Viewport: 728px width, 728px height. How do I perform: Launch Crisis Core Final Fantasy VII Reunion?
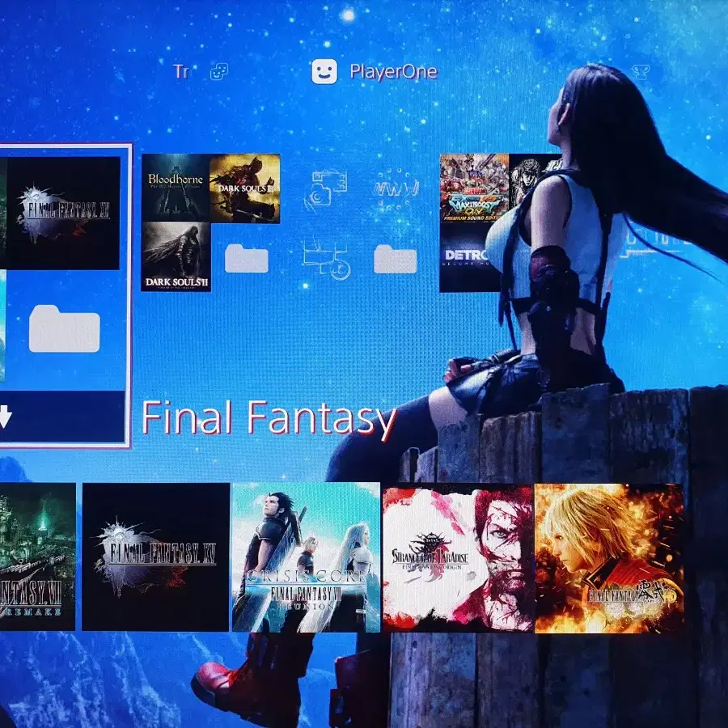coord(306,557)
